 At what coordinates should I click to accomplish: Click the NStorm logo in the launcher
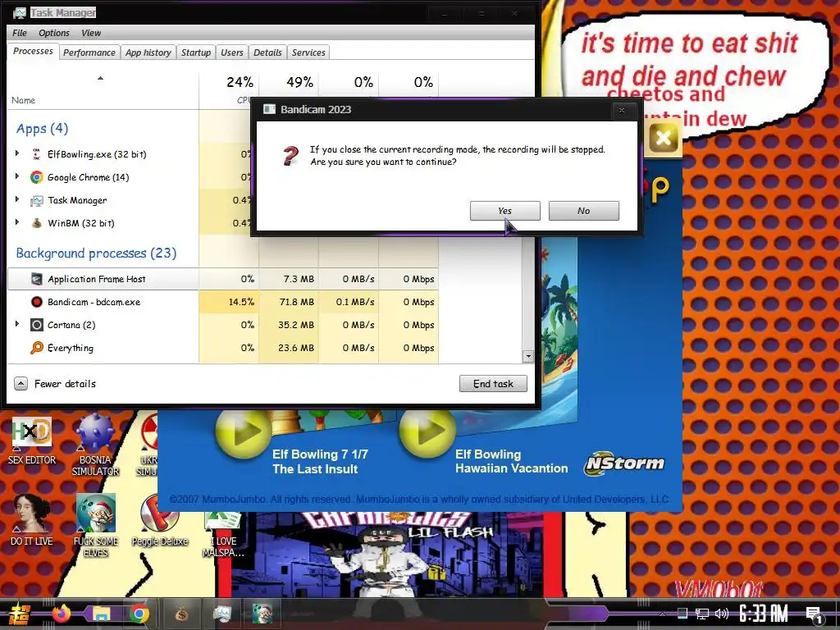click(x=624, y=463)
